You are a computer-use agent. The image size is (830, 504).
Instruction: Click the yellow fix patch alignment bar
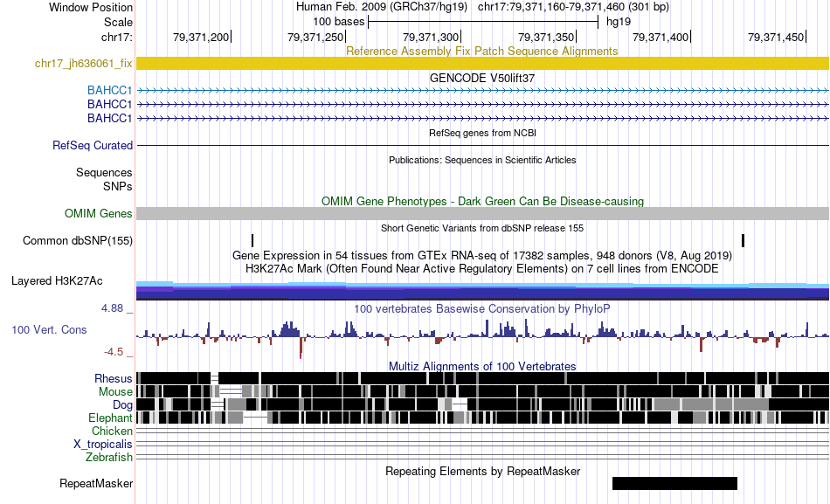click(x=482, y=63)
